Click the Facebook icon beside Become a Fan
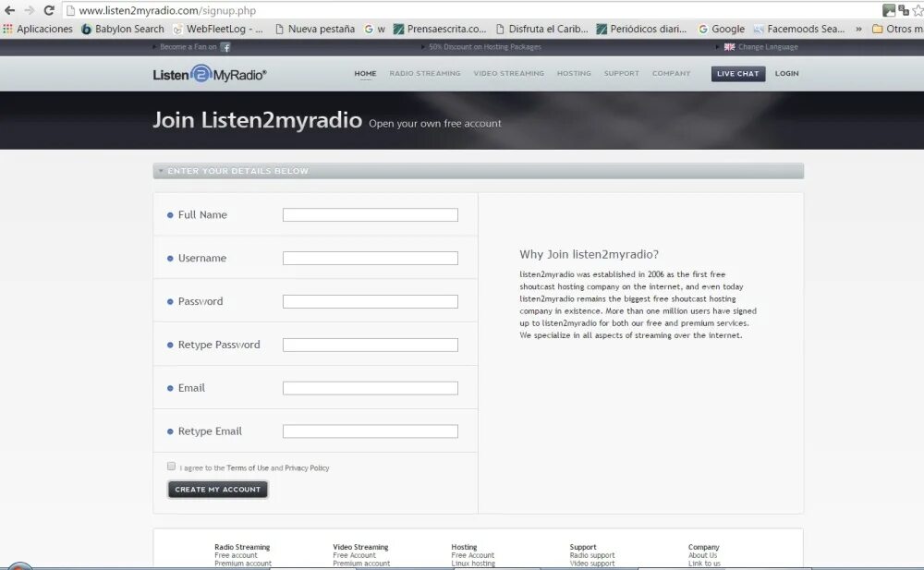Image resolution: width=924 pixels, height=570 pixels. pos(225,47)
